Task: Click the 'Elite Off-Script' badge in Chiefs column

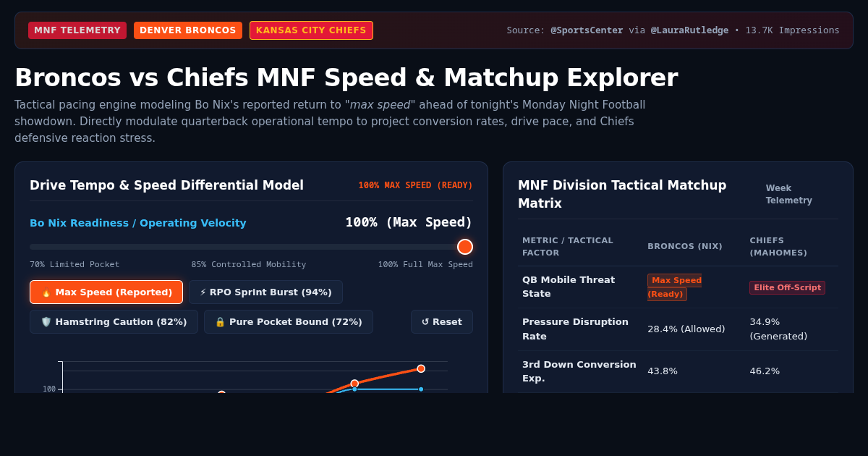Action: 787,287
